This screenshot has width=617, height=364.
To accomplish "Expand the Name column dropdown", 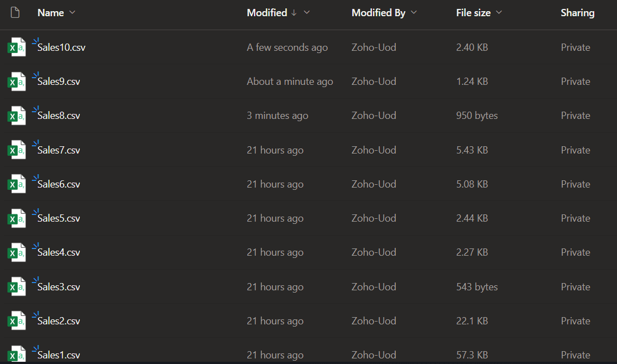I will pos(72,12).
